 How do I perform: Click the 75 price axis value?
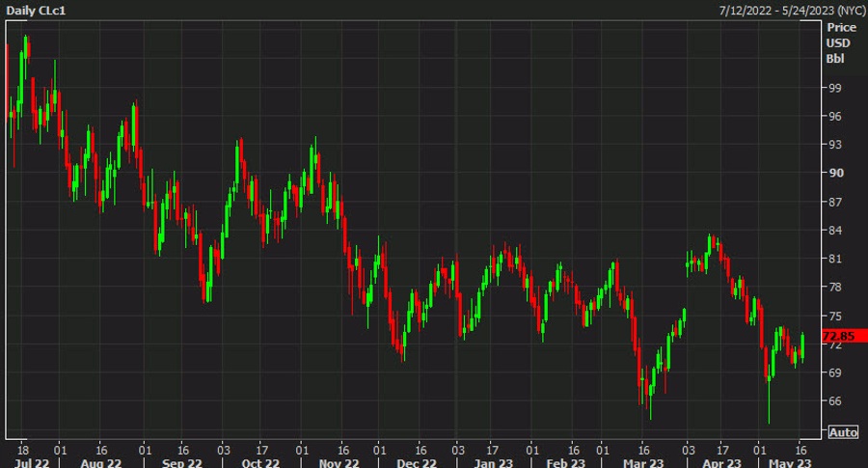tap(835, 317)
